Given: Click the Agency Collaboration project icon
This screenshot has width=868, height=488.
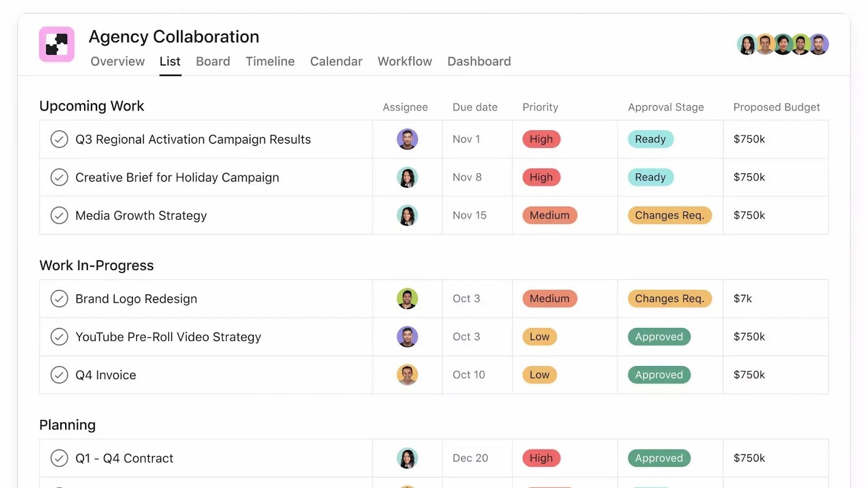Looking at the screenshot, I should pos(56,44).
